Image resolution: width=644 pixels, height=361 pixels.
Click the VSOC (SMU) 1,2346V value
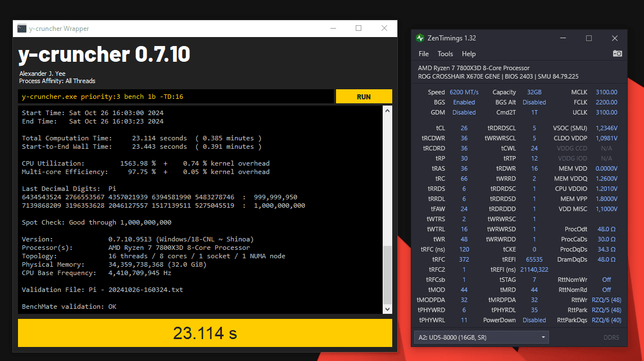(x=606, y=129)
